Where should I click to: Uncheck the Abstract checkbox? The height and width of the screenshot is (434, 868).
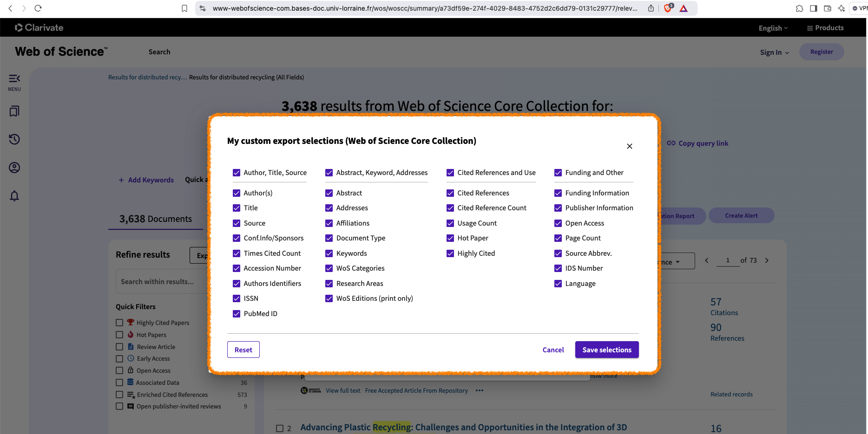[329, 193]
